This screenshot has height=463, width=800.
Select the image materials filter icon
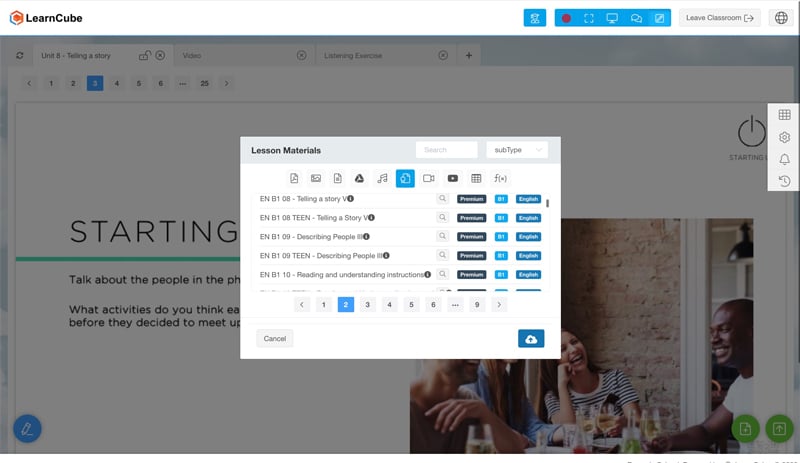[x=316, y=178]
